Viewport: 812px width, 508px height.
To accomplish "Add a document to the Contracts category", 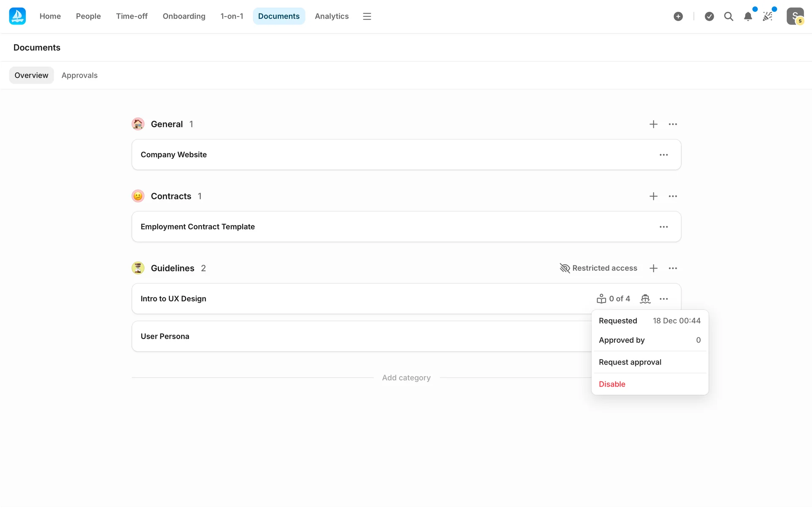I will tap(653, 196).
